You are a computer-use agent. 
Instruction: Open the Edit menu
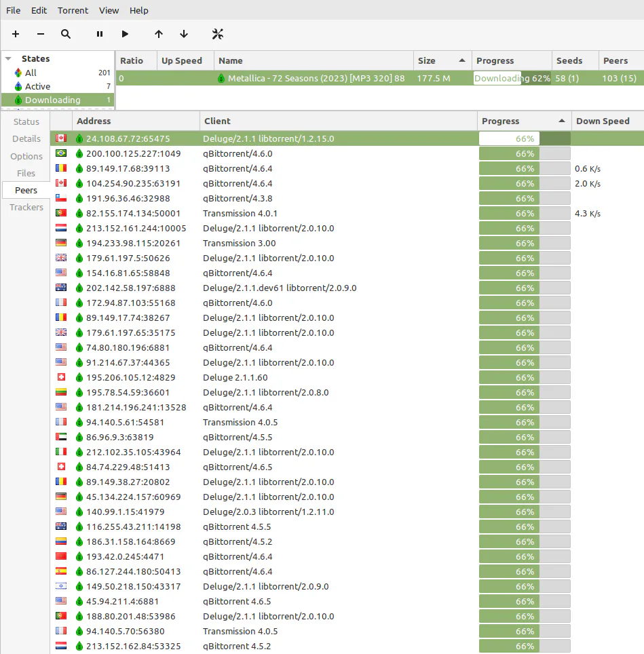pos(39,10)
